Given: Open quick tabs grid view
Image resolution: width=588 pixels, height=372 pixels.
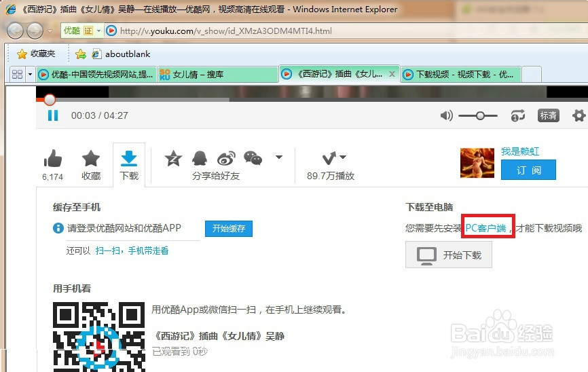Looking at the screenshot, I should 18,74.
